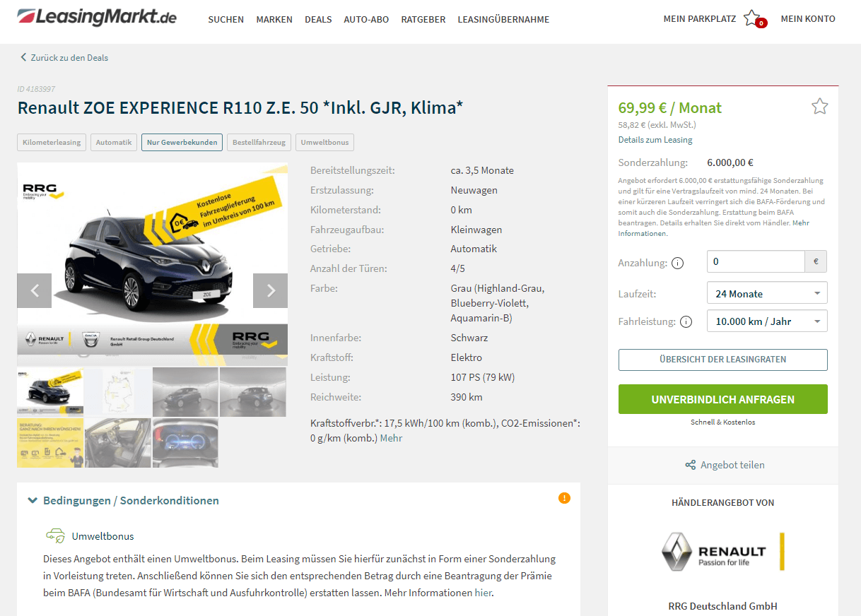This screenshot has width=861, height=616.
Task: Show next car image arrow
Action: pos(270,290)
